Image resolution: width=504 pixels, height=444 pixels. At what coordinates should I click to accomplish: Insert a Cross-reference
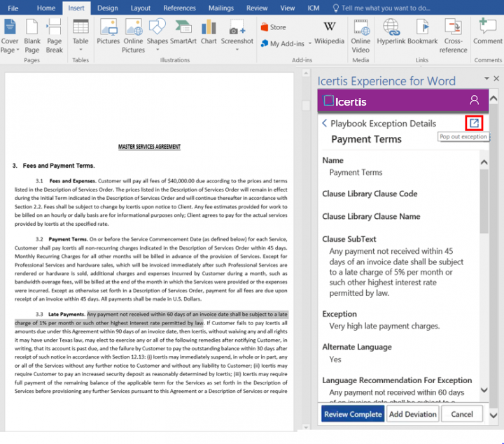click(x=453, y=36)
